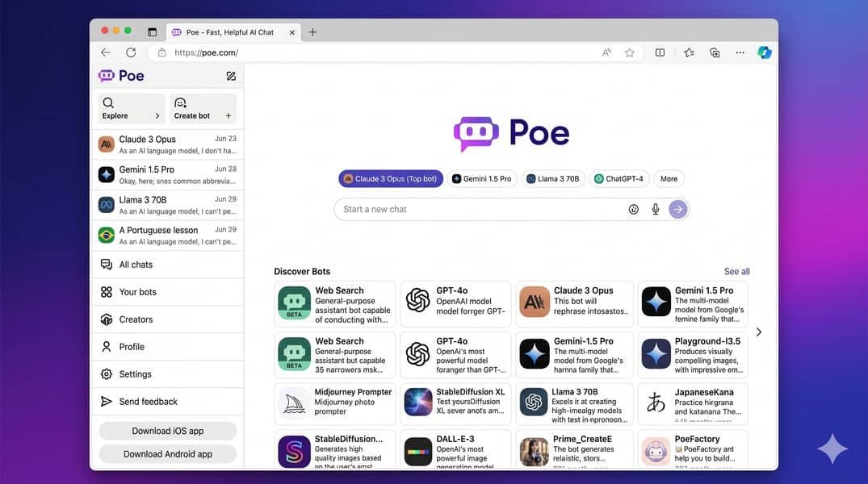Click the attachment icon in chat box
Viewport: 868px width, 484px height.
(x=633, y=209)
